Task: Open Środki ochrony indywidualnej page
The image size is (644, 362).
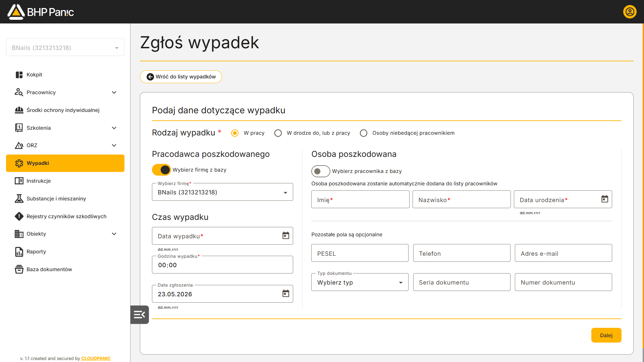Action: [x=65, y=110]
